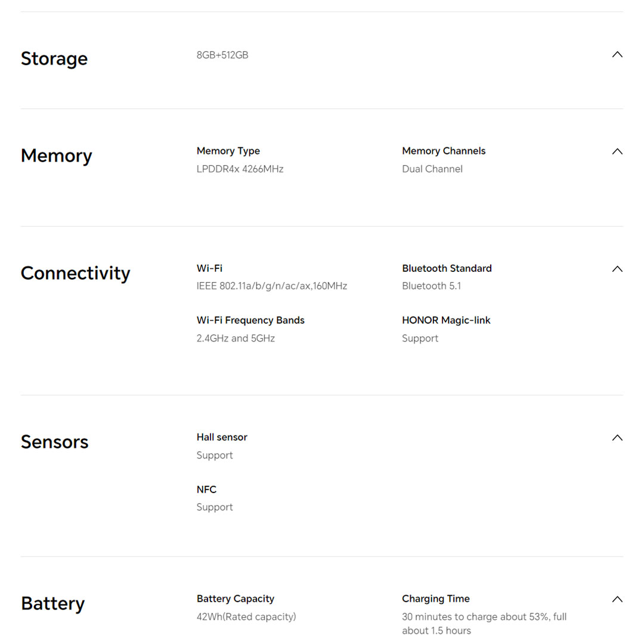Image resolution: width=644 pixels, height=644 pixels.
Task: Collapse the Sensors section chevron
Action: (617, 438)
